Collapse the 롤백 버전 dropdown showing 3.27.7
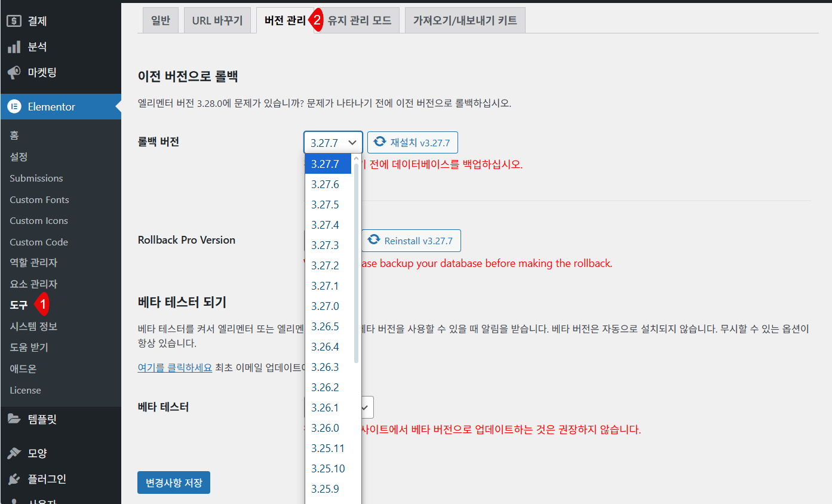Viewport: 832px width, 504px height. click(333, 143)
